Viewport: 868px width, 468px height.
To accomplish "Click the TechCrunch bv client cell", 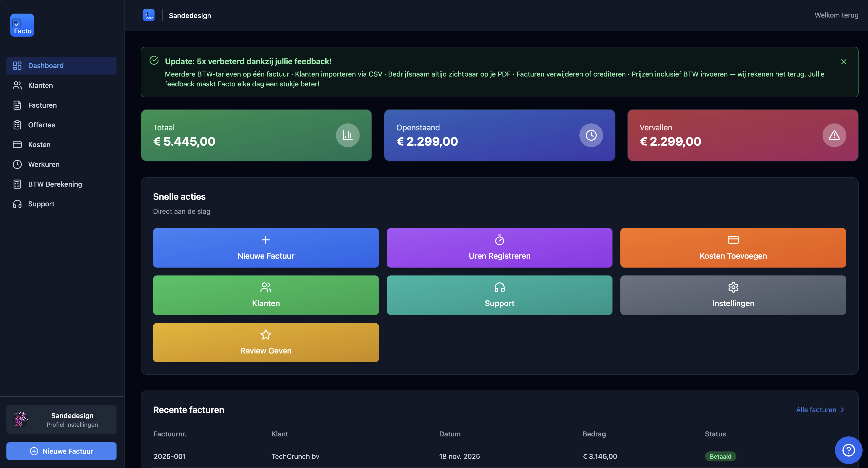I will (295, 457).
